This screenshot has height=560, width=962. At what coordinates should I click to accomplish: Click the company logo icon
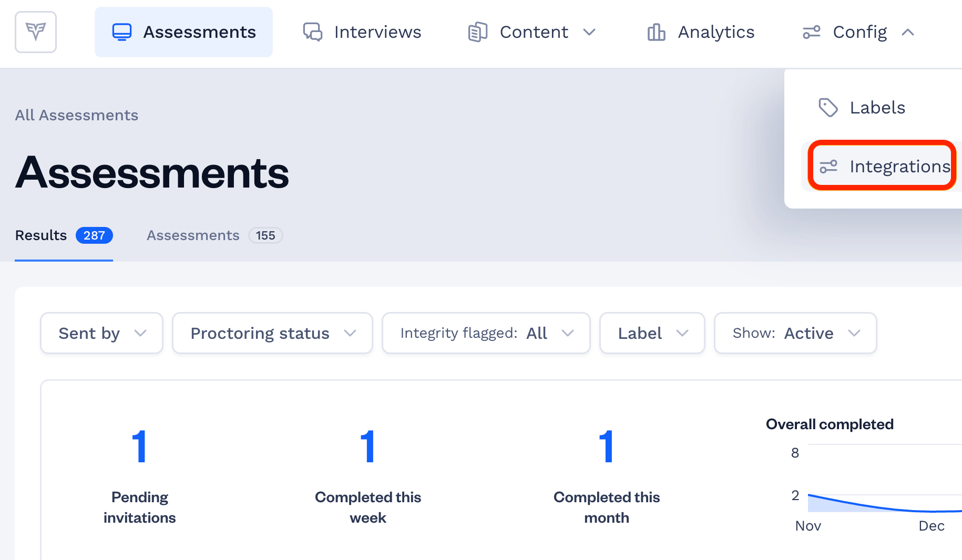pyautogui.click(x=36, y=32)
